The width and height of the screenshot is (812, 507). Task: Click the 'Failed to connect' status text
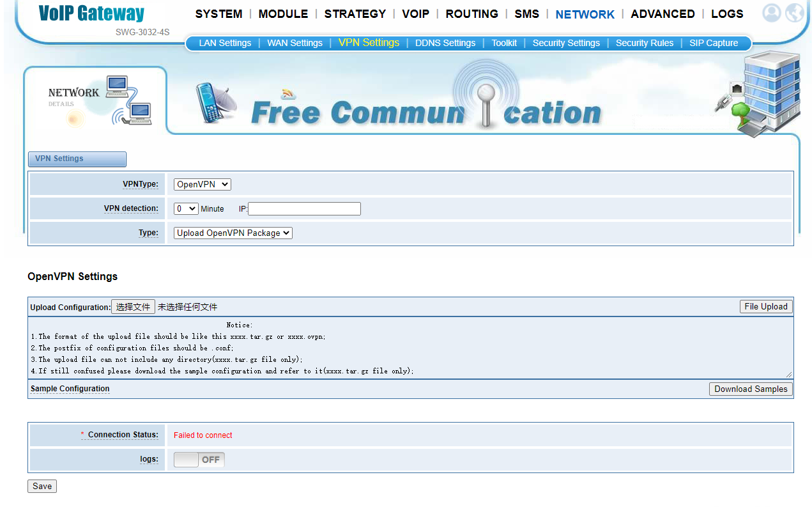pos(203,435)
